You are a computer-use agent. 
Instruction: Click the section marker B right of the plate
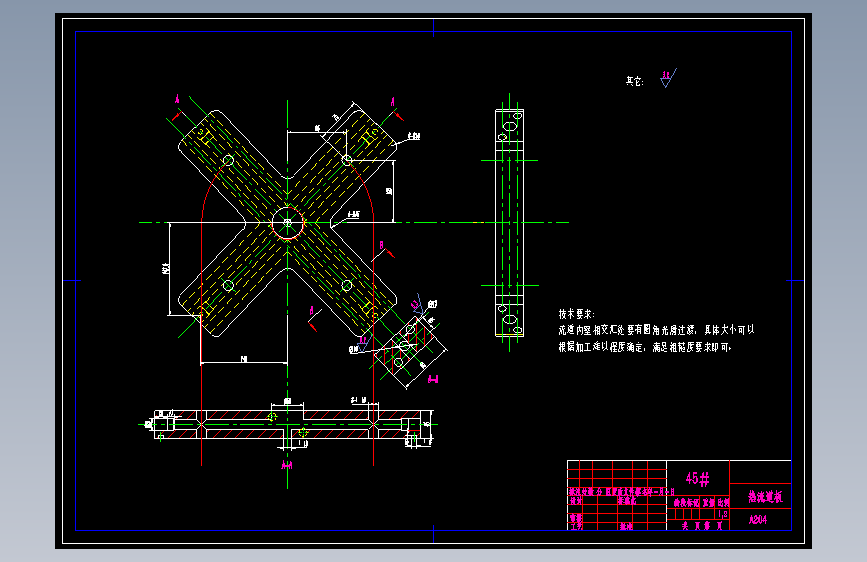[382, 245]
